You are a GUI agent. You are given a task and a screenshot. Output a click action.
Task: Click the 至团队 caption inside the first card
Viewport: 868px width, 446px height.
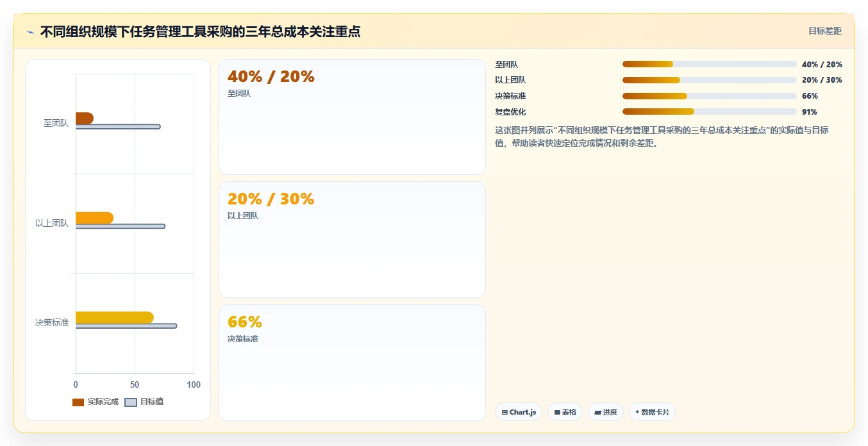[239, 94]
